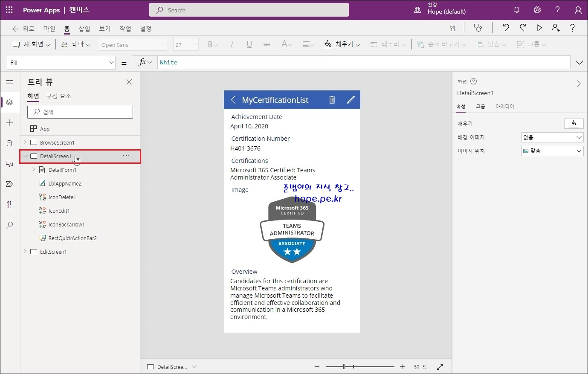
Task: Toggle strikethrough formatting button
Action: [267, 44]
